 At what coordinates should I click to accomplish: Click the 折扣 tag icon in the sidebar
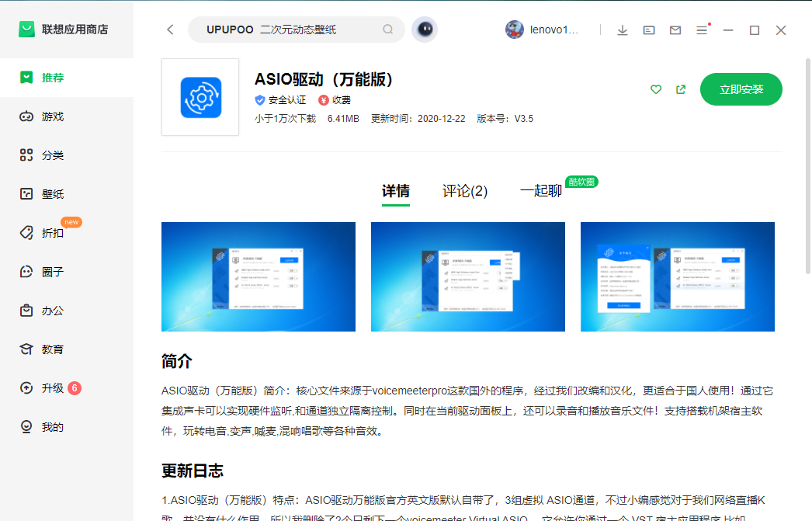26,233
